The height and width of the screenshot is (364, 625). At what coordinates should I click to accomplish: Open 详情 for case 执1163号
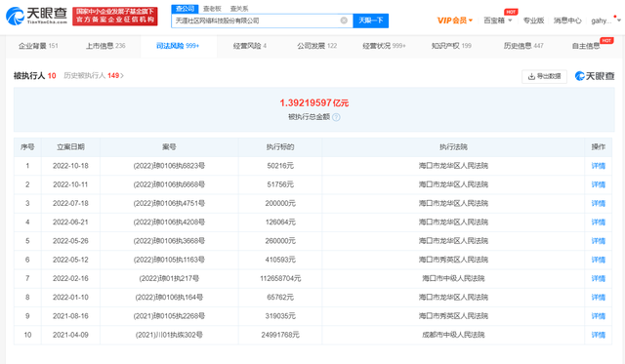[x=599, y=260]
